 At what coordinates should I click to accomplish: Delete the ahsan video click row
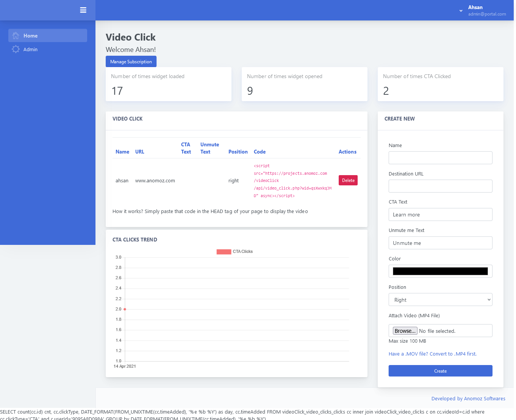(x=348, y=180)
